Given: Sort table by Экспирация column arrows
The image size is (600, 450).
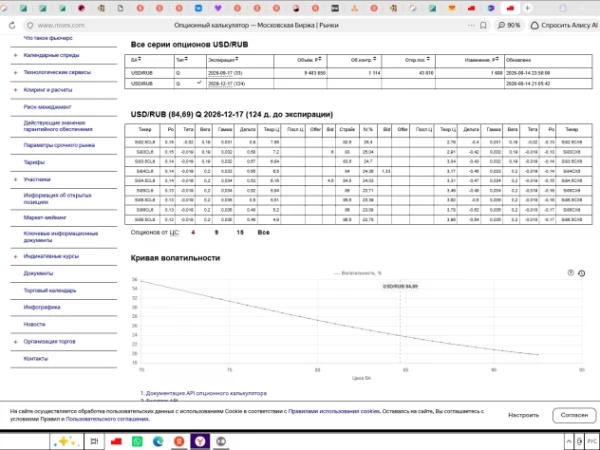Looking at the screenshot, I should click(x=237, y=59).
